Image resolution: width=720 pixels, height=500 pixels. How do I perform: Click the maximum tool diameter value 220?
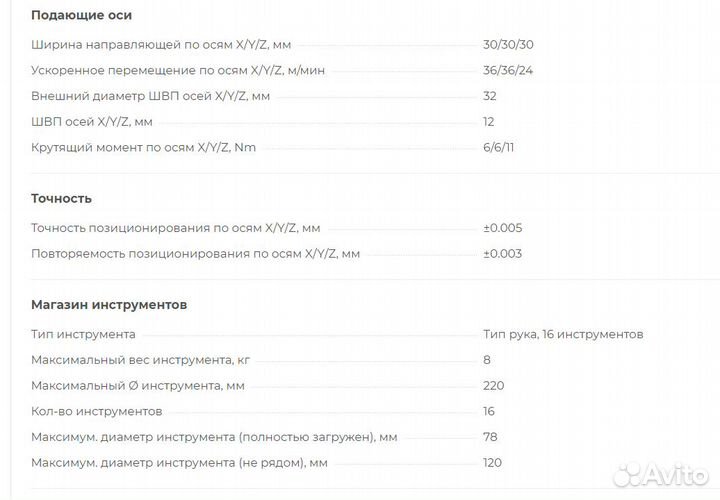(494, 385)
